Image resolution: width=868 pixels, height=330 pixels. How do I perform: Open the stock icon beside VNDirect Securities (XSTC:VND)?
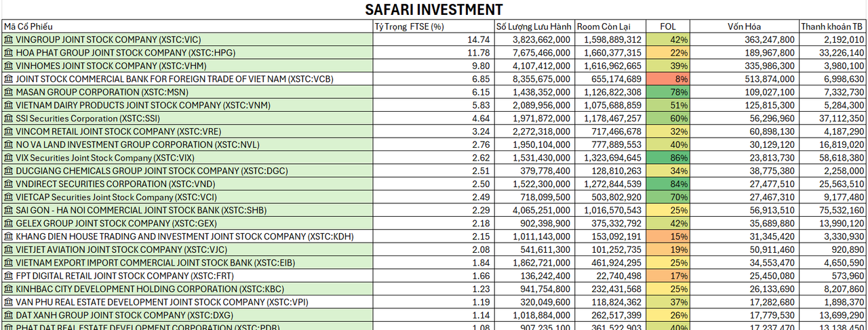click(9, 184)
